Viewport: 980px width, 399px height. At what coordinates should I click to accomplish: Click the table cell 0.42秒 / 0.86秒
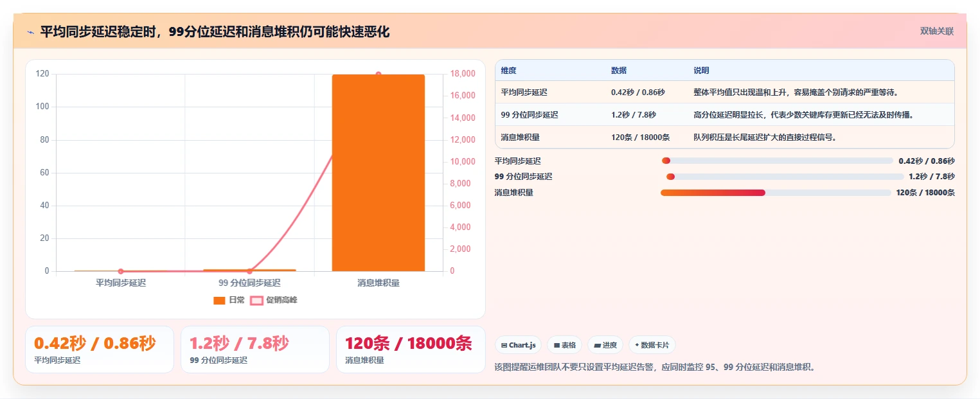[x=638, y=93]
